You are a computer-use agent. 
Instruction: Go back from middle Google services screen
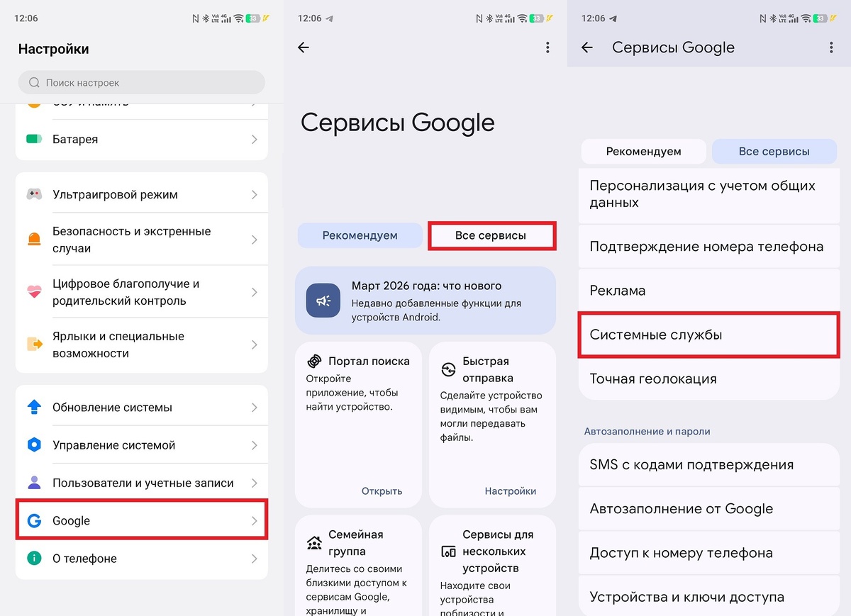coord(304,47)
